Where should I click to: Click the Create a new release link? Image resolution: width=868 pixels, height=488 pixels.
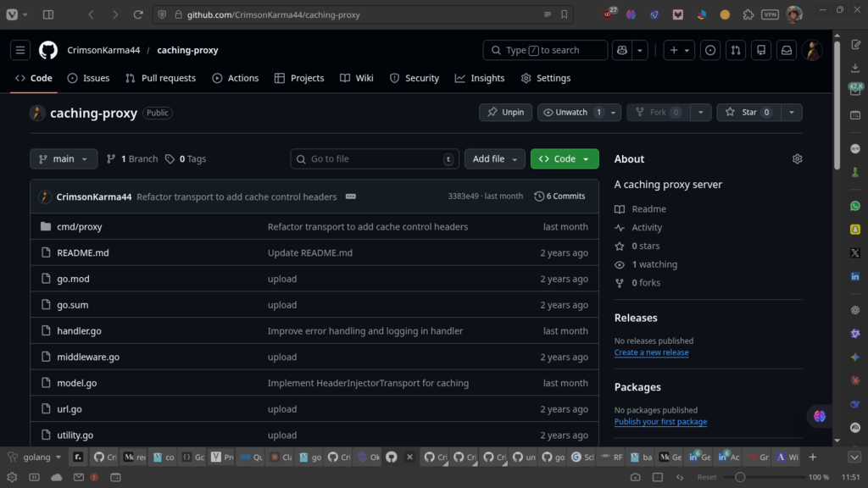pos(651,352)
